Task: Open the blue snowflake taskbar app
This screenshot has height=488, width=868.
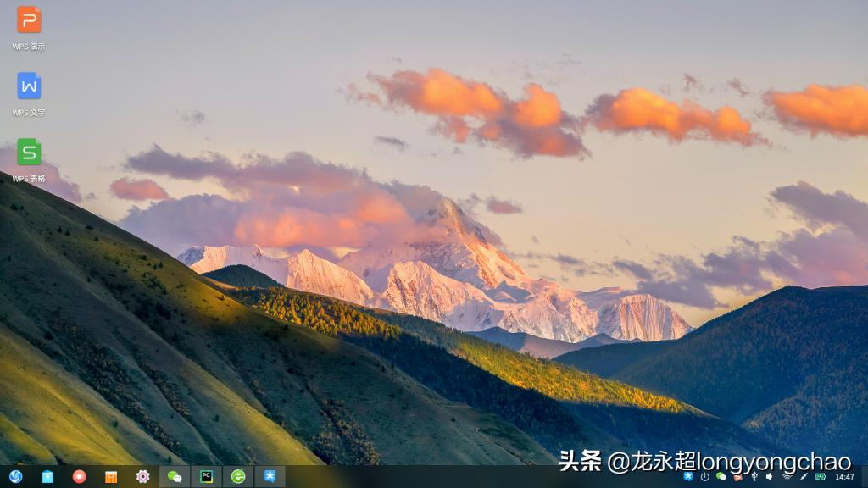Action: 270,476
